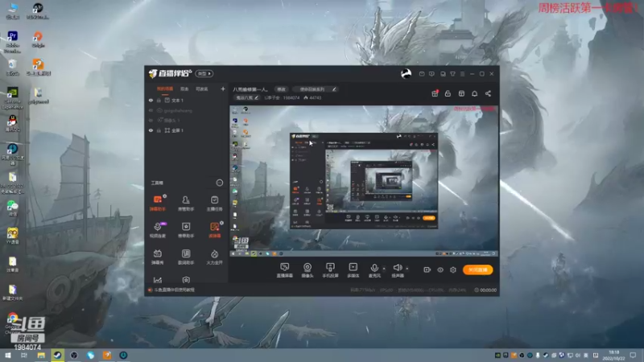Image resolution: width=644 pixels, height=362 pixels.
Task: Add a 手机投屏 phone mirroring source
Action: click(x=330, y=270)
